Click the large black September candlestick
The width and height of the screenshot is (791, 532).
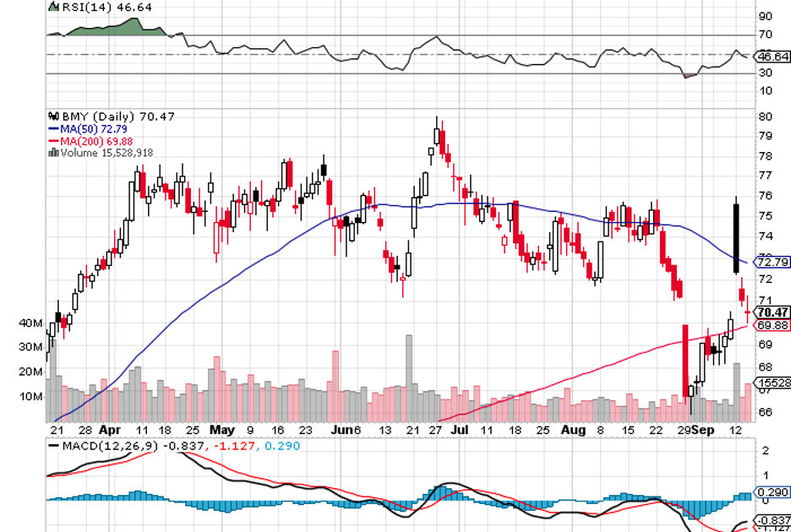pyautogui.click(x=736, y=236)
